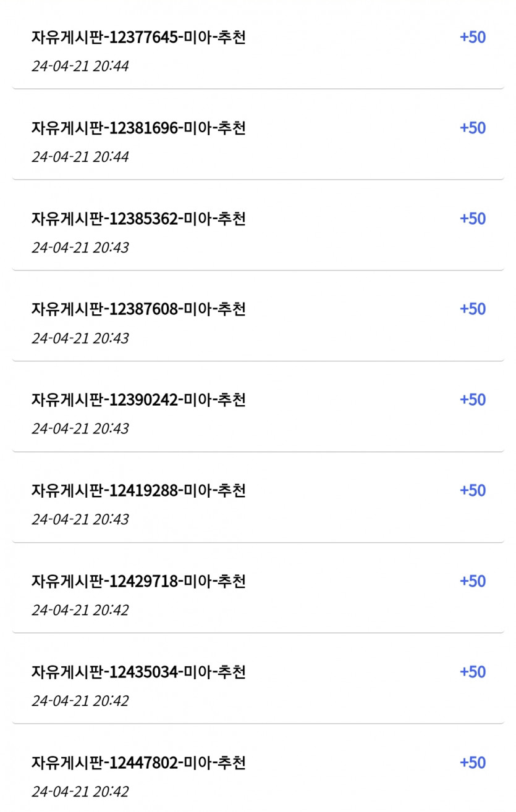This screenshot has width=516, height=812.
Task: Open the 자유게시판-12429718-미아-추천 entry title
Action: [x=138, y=582]
